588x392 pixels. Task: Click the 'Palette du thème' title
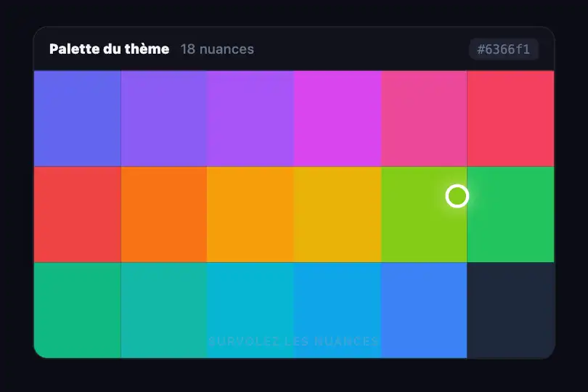tap(109, 49)
